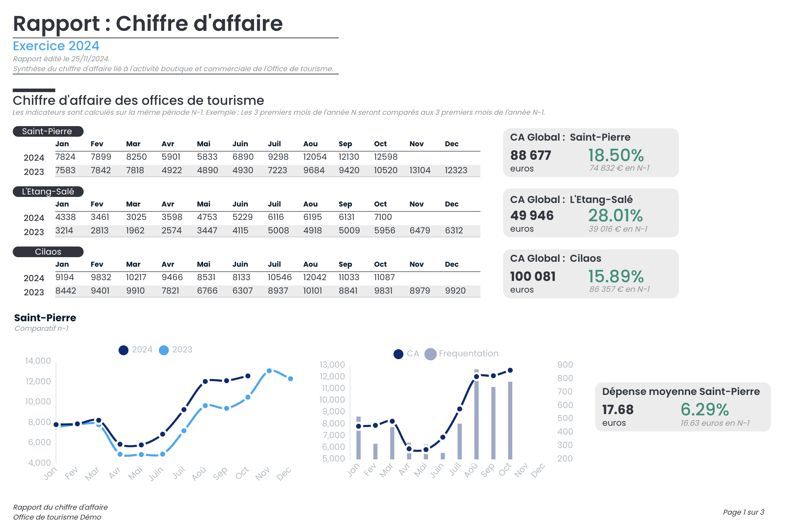Image resolution: width=800 pixels, height=532 pixels.
Task: Click the 'Comparatif n-1' chart subtitle
Action: pyautogui.click(x=41, y=328)
